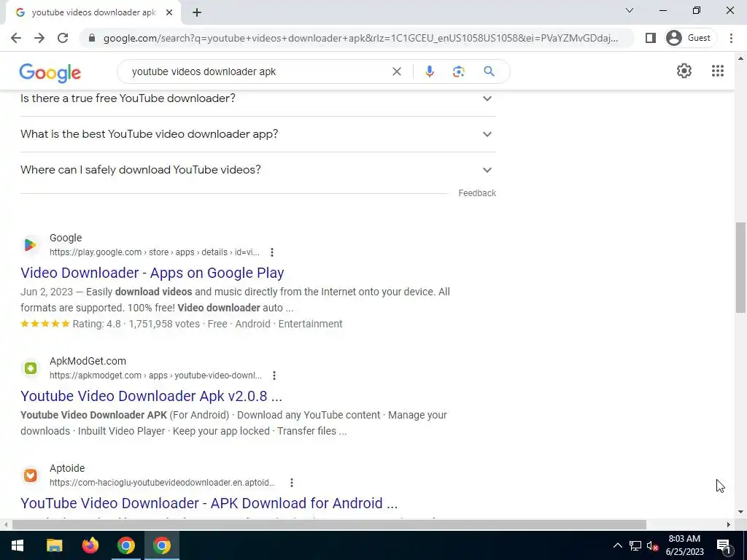747x560 pixels.
Task: View site information via the lock icon
Action: click(92, 38)
